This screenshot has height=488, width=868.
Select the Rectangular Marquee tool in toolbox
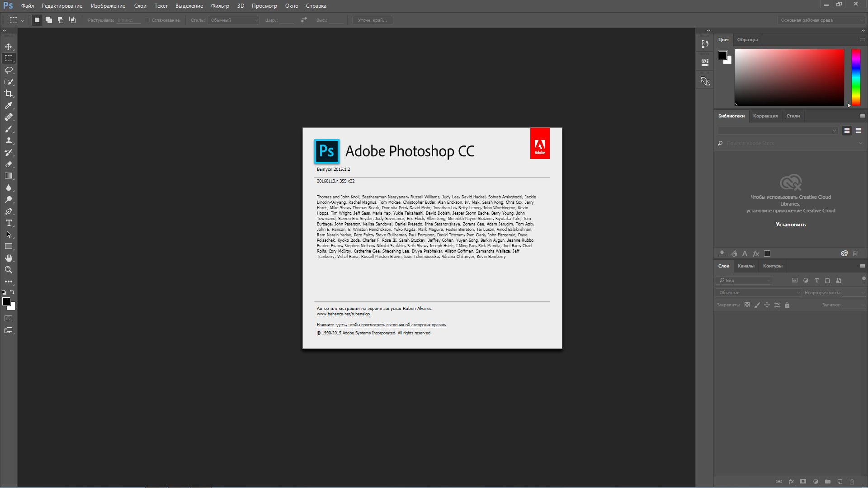point(9,58)
